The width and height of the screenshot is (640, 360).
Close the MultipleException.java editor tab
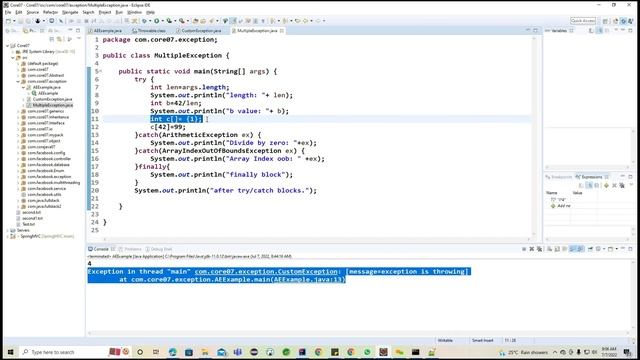tap(282, 31)
